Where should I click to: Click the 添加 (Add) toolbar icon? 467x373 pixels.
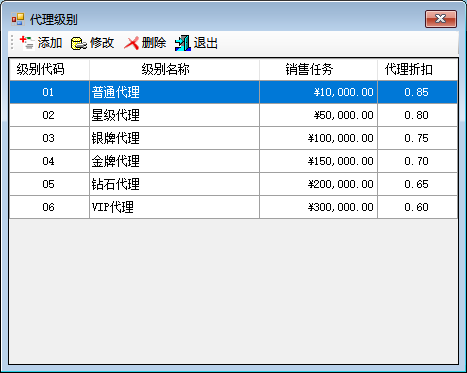27,43
